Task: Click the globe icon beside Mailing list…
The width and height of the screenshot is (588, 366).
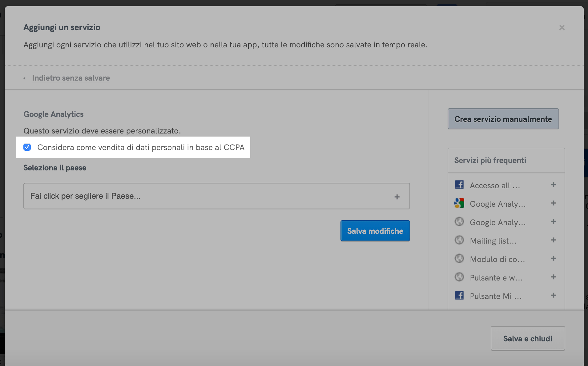Action: pyautogui.click(x=459, y=240)
